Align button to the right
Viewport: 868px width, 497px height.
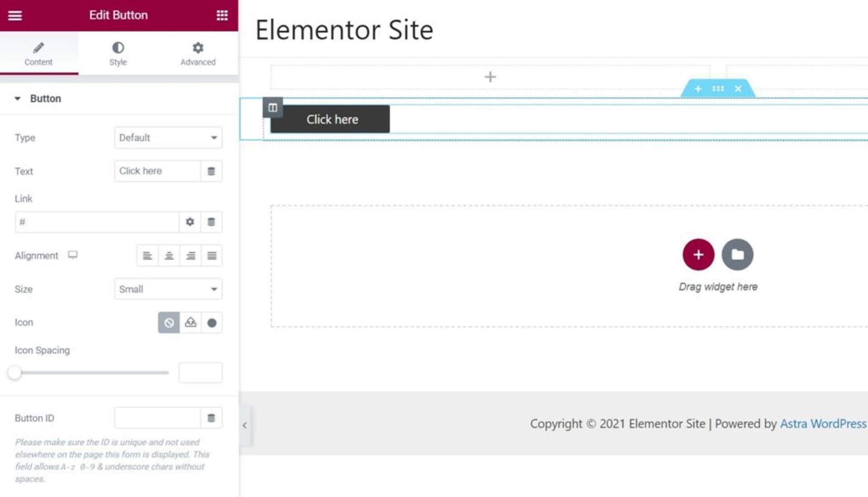pos(190,256)
